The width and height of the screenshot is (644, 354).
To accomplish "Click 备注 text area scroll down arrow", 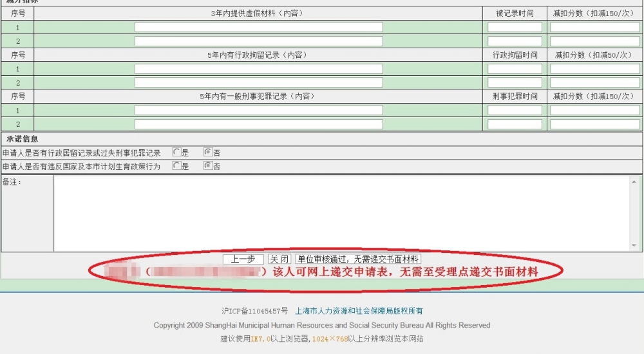I will click(x=634, y=245).
